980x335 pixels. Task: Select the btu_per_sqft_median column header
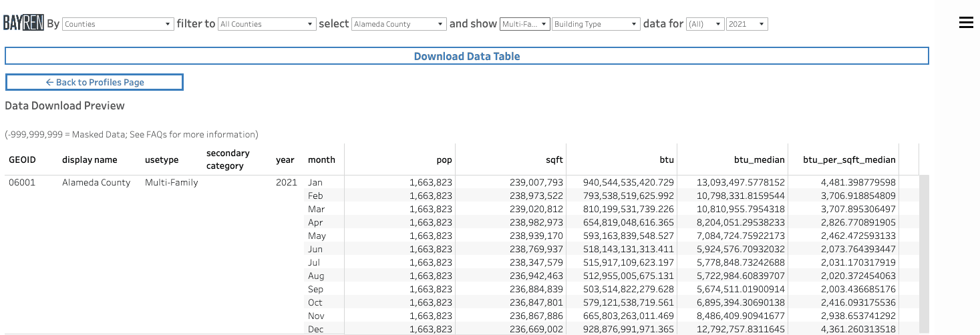click(x=848, y=159)
